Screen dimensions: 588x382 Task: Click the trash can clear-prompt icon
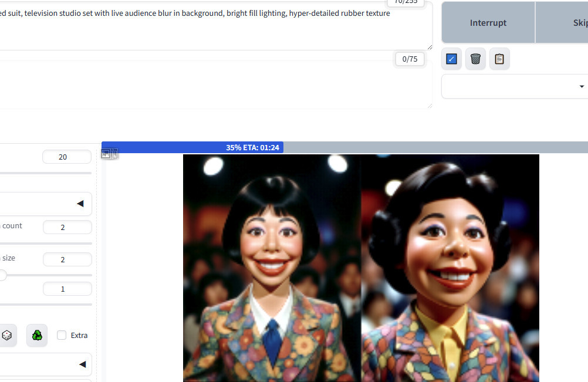(475, 59)
